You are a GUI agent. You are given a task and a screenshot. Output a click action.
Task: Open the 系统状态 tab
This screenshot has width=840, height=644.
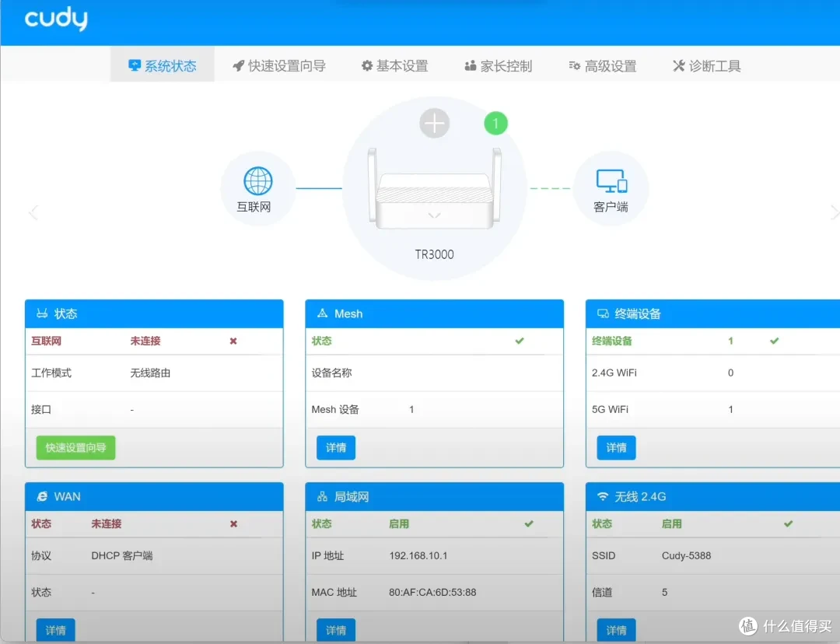(x=163, y=65)
